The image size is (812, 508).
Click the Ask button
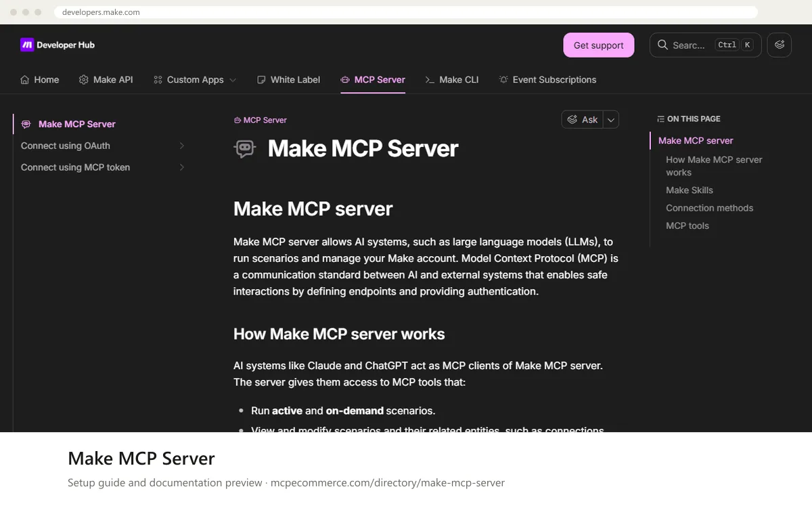coord(582,119)
